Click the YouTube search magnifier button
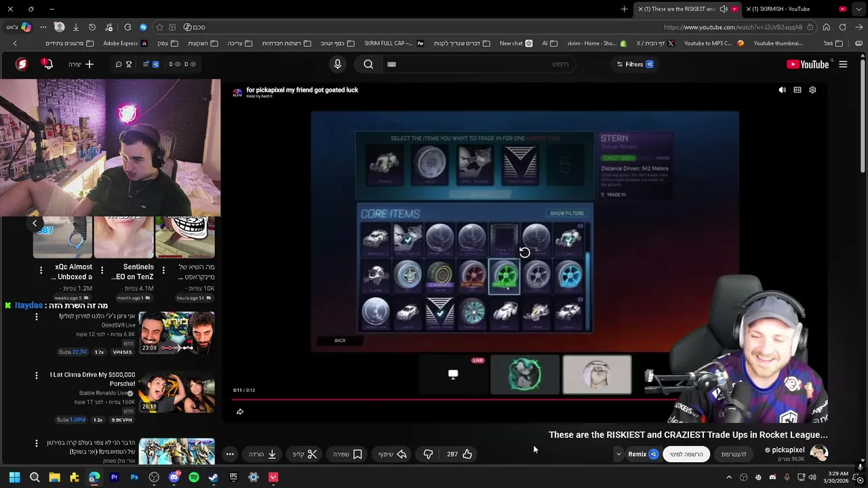 368,64
